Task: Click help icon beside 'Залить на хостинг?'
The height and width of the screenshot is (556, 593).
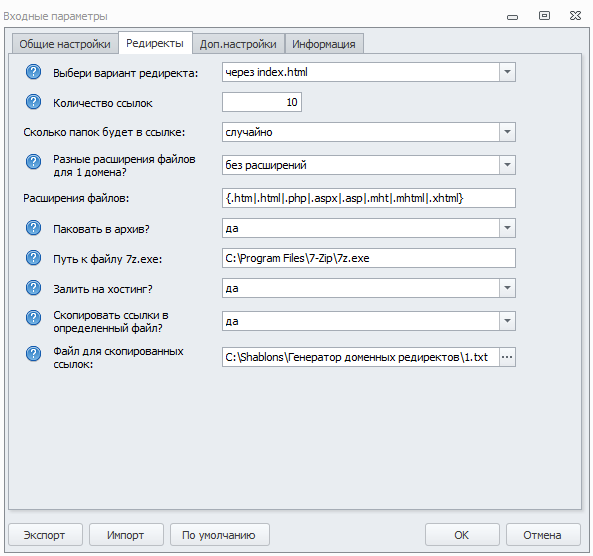Action: tap(33, 288)
